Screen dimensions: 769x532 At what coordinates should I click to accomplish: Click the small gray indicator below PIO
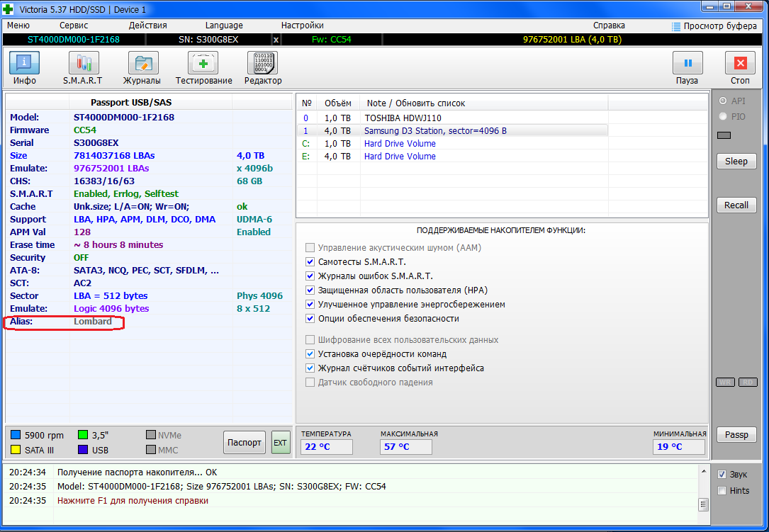[724, 135]
